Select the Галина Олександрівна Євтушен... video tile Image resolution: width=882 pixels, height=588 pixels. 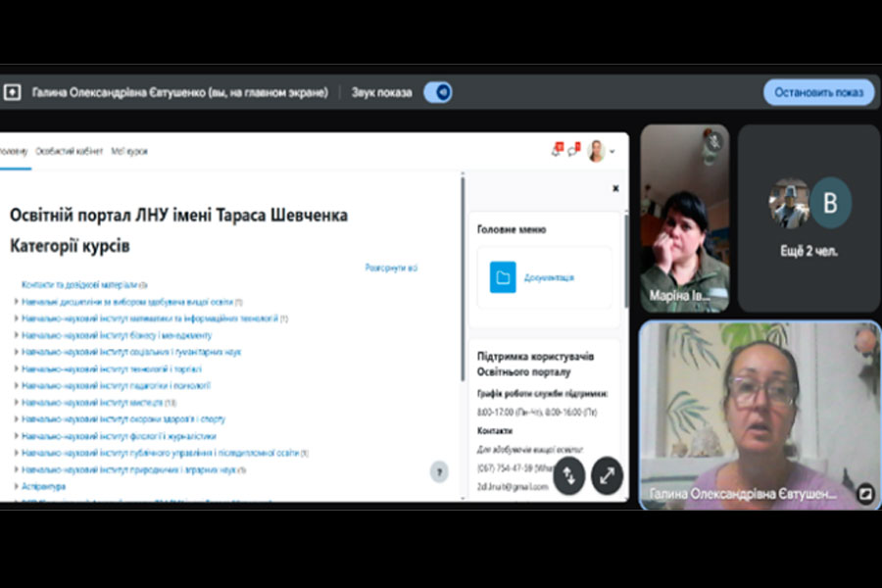[759, 416]
